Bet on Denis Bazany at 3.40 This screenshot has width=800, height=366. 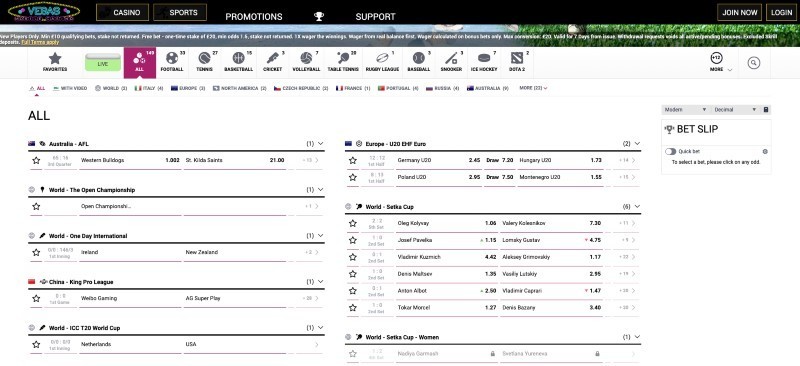552,308
